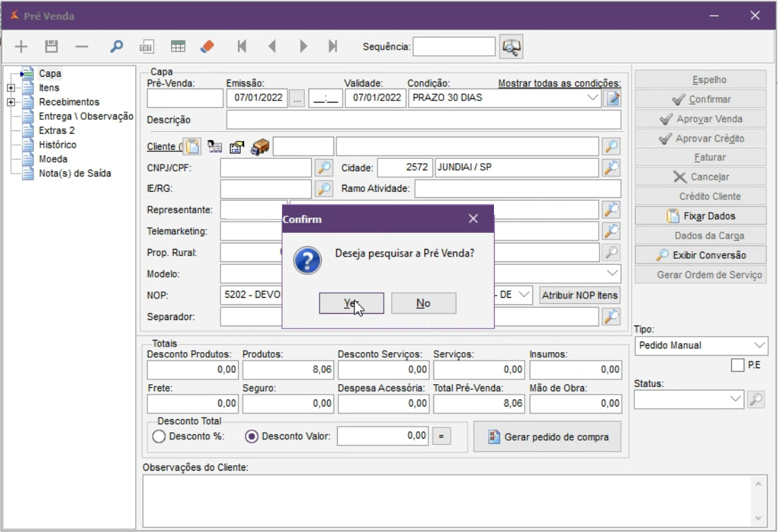Image resolution: width=778 pixels, height=532 pixels.
Task: Click the eraser clear icon in toolbar
Action: 207,47
